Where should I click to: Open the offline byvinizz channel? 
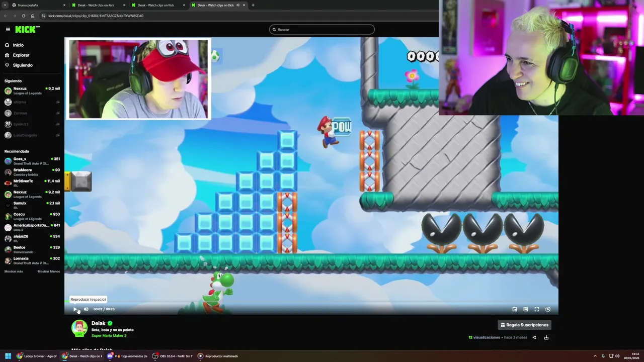coord(32,124)
